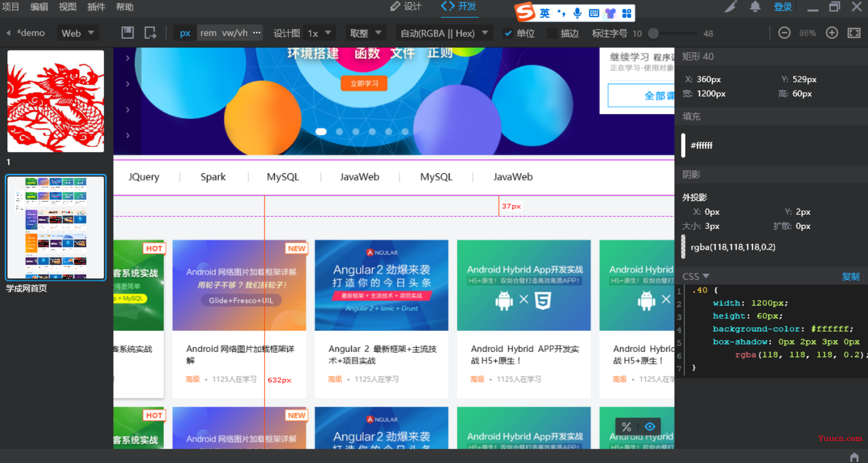This screenshot has height=463, width=868.
Task: Click the 登录 login link
Action: [x=783, y=7]
